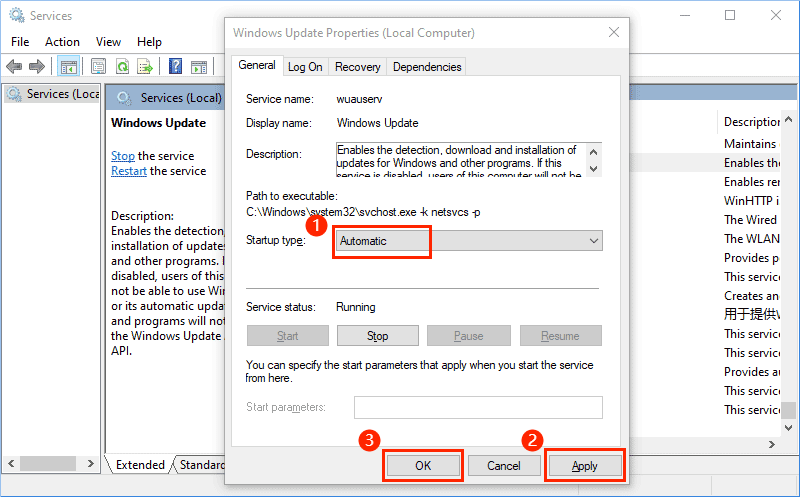Image resolution: width=800 pixels, height=497 pixels.
Task: Click the Cancel button
Action: point(504,465)
